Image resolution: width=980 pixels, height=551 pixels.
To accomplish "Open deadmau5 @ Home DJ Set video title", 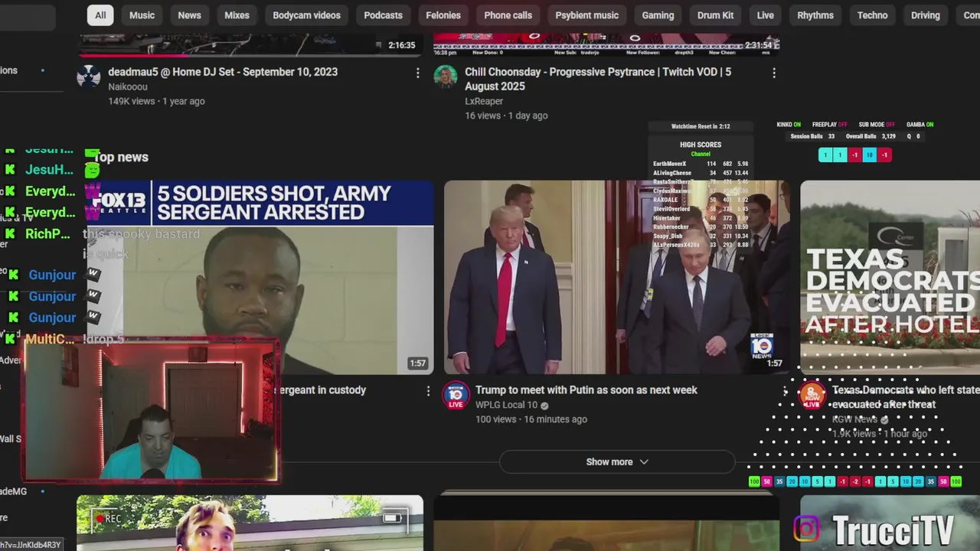I will (x=223, y=72).
